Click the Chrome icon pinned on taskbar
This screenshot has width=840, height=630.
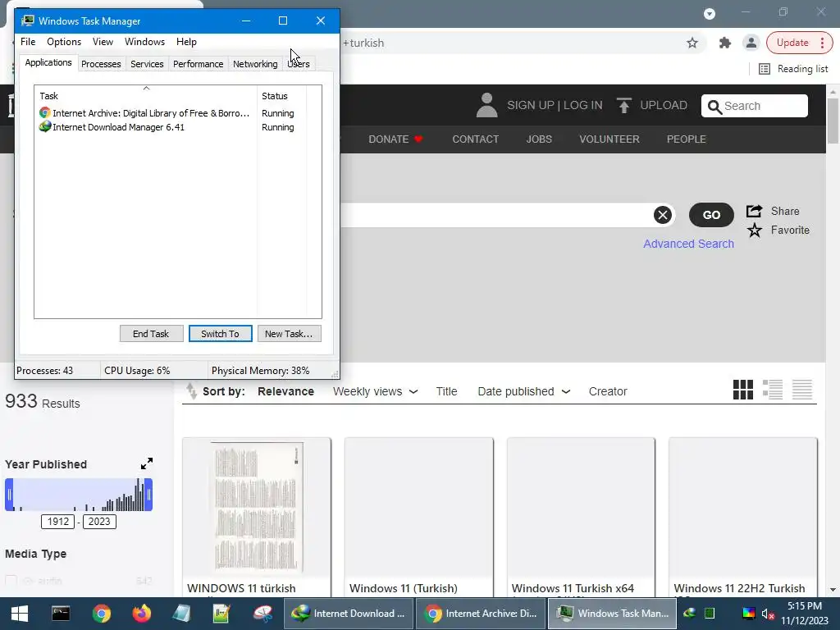[101, 614]
